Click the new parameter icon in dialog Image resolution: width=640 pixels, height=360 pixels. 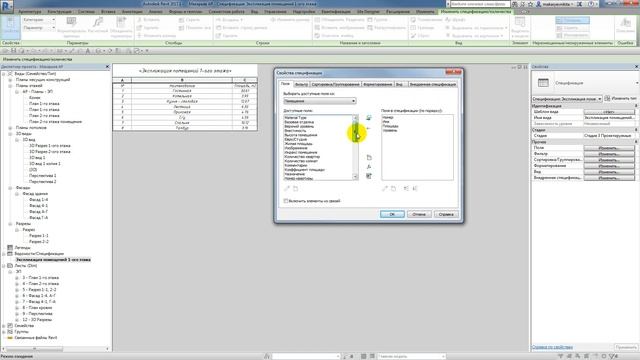click(x=369, y=158)
